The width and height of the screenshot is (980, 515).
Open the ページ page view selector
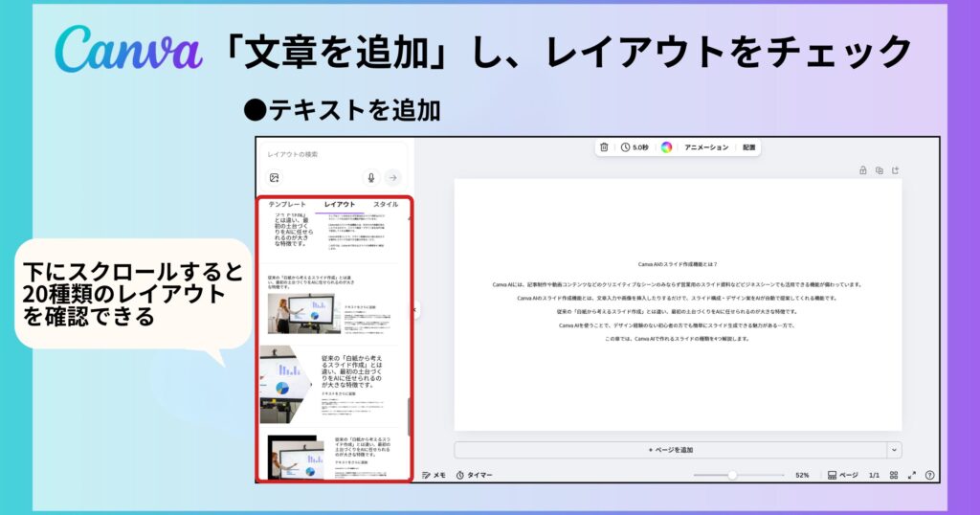(842, 475)
